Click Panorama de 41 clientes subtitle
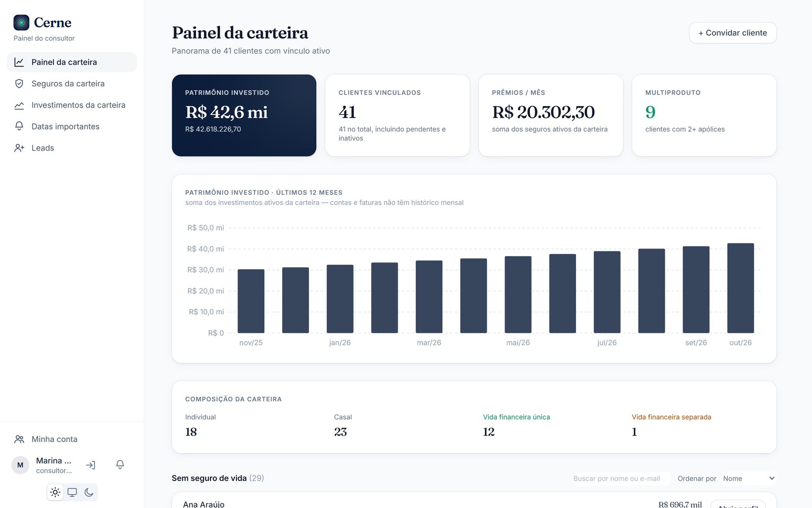The height and width of the screenshot is (508, 812). pyautogui.click(x=251, y=51)
